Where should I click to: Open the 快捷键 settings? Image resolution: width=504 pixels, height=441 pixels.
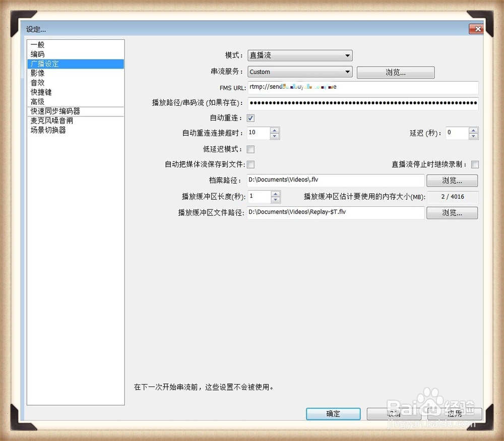coord(76,92)
